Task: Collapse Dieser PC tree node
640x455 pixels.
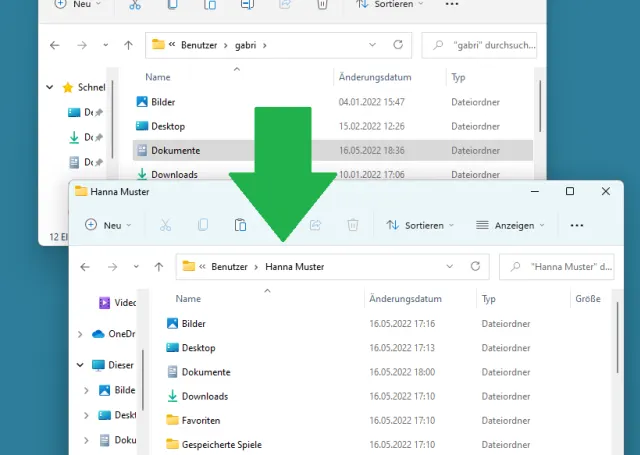Action: pyautogui.click(x=80, y=365)
